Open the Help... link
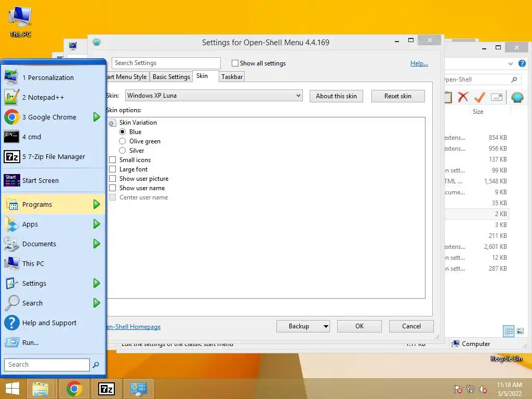 click(x=419, y=63)
